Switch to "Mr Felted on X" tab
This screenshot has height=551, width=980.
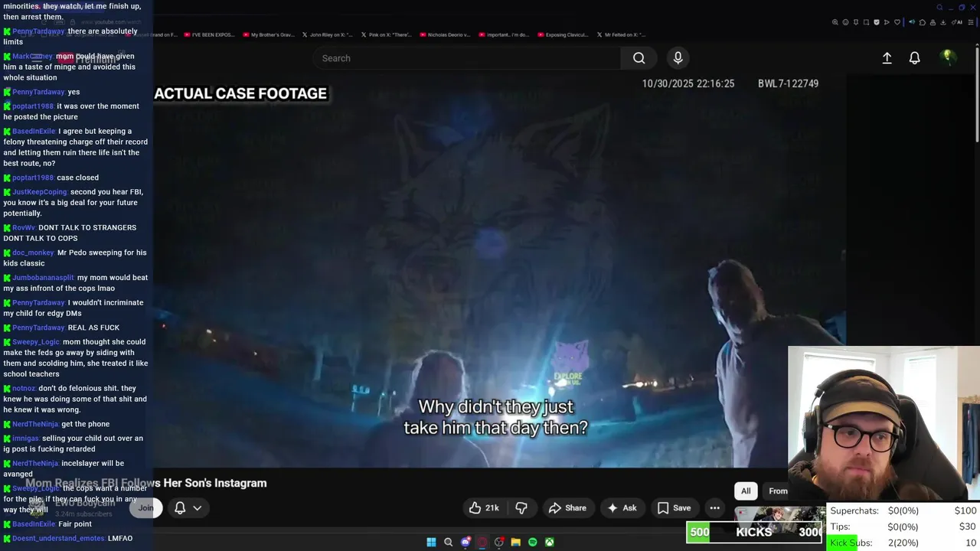622,34
